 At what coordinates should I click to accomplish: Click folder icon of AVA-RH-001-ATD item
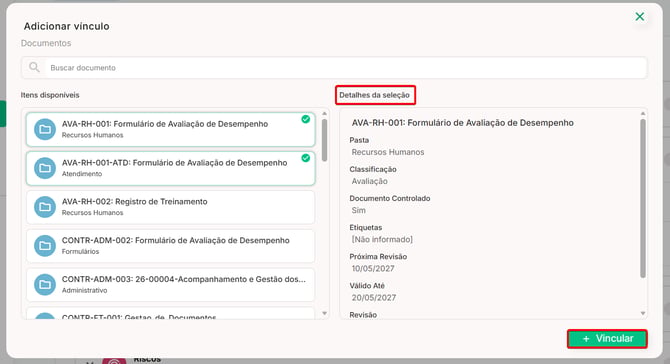(x=45, y=168)
